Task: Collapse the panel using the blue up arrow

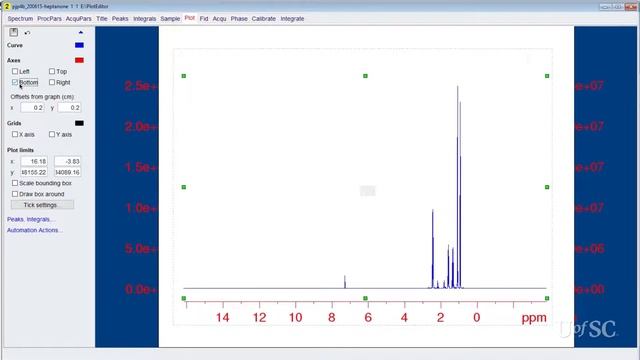Action: click(80, 32)
